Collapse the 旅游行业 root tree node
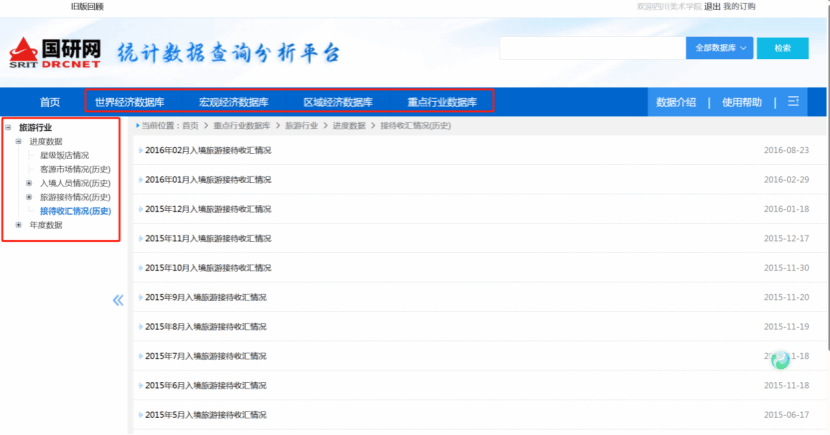Image resolution: width=830 pixels, height=435 pixels. (x=9, y=128)
